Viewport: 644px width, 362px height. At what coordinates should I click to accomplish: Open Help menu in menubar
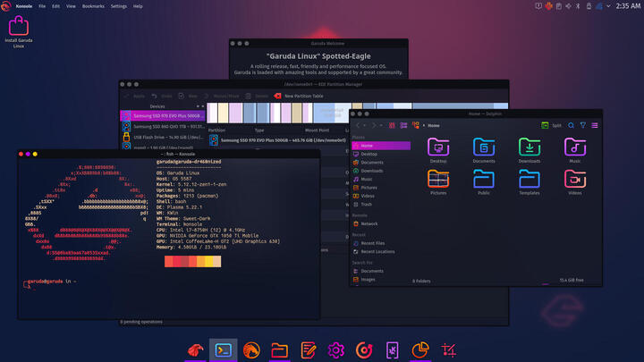pyautogui.click(x=138, y=6)
